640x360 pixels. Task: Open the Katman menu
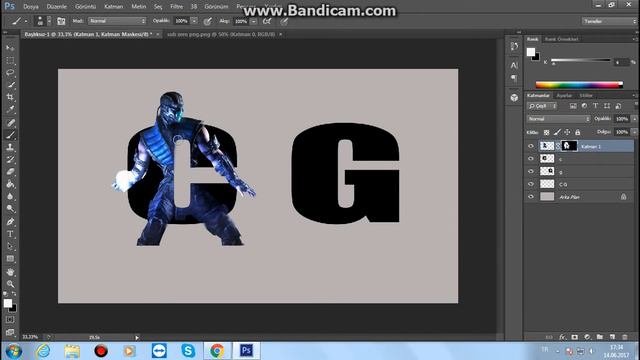(x=113, y=7)
